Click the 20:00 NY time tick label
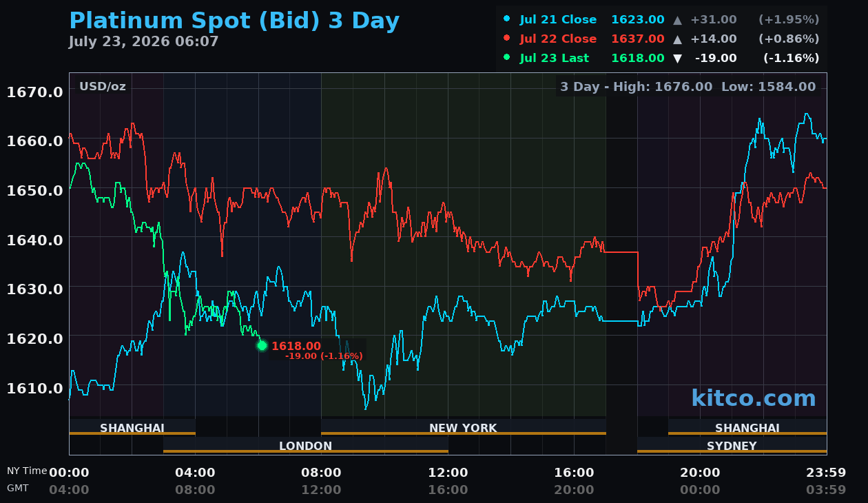Screen dimensions: 868x503 tap(700, 473)
